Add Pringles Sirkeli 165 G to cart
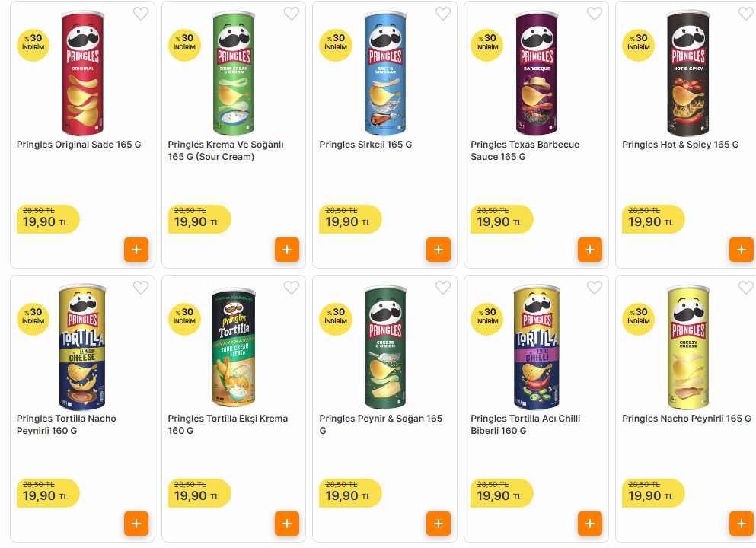The width and height of the screenshot is (756, 548). [x=439, y=250]
